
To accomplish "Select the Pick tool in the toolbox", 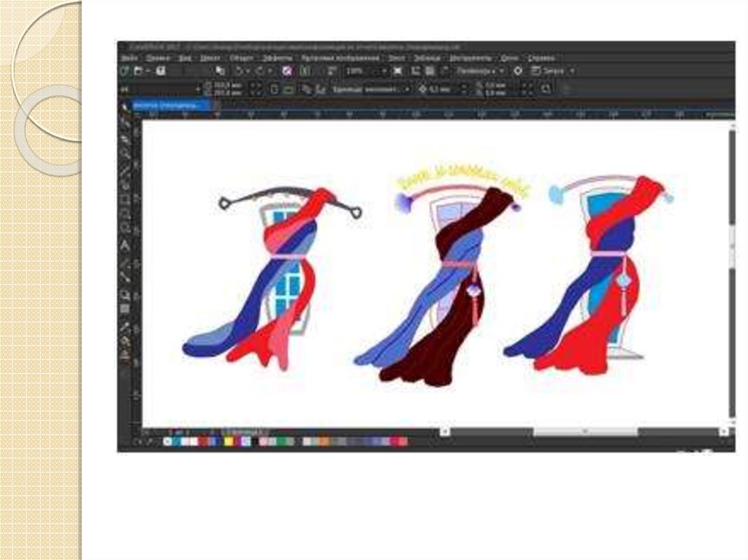I will 126,108.
